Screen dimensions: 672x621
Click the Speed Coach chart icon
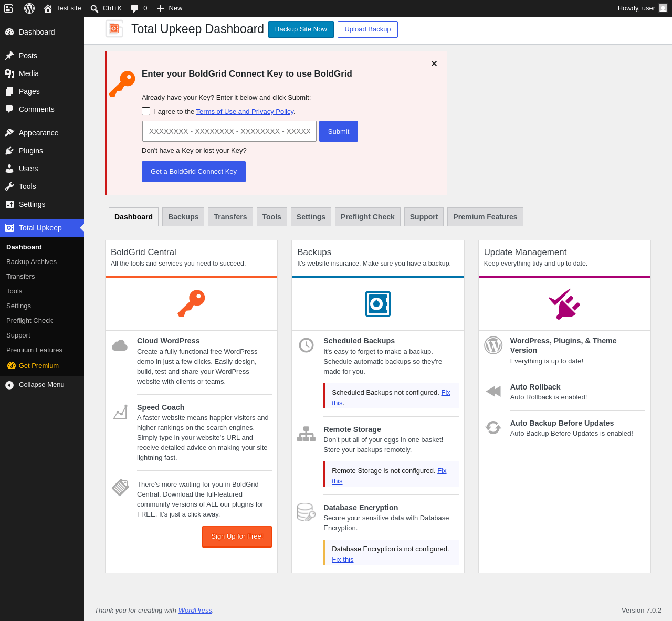(120, 412)
